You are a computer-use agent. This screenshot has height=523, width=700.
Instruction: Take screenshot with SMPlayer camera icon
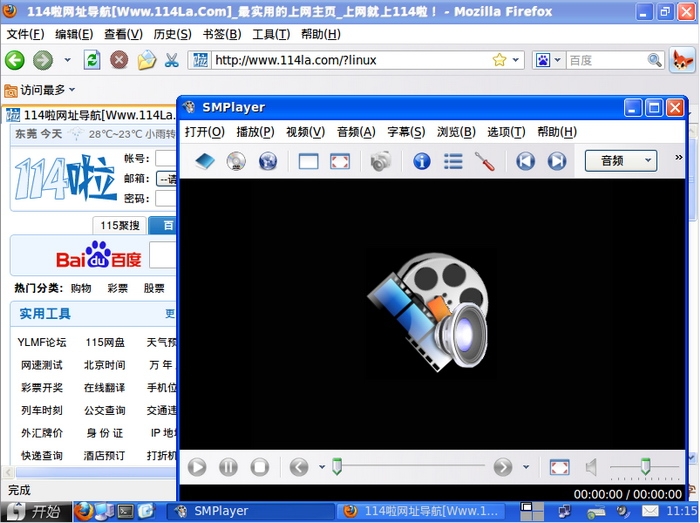click(380, 161)
